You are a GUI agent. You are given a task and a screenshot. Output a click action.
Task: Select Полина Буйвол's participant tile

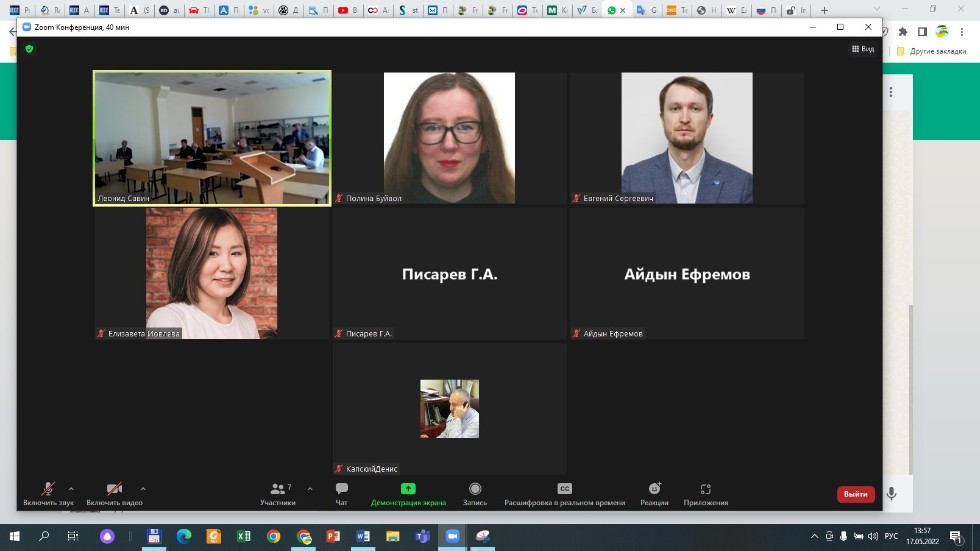click(x=449, y=137)
